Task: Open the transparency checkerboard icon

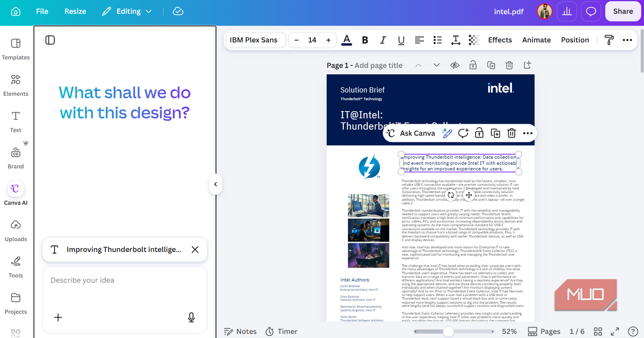Action: click(x=474, y=40)
